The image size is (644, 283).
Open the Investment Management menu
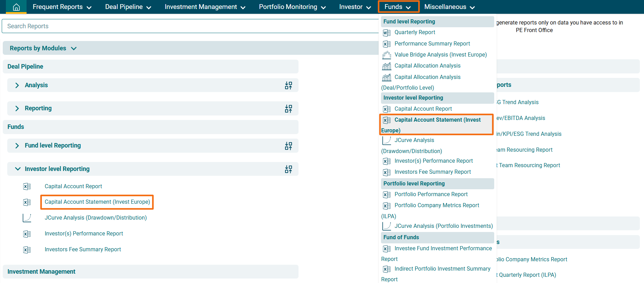[x=205, y=7]
